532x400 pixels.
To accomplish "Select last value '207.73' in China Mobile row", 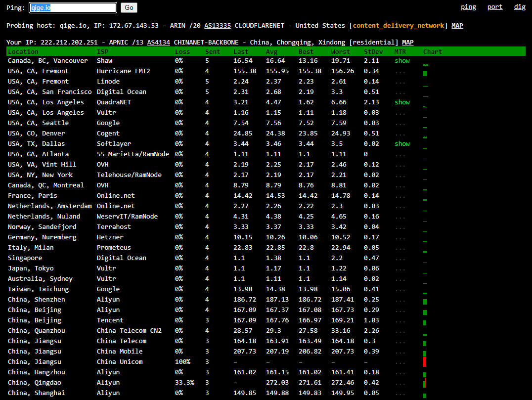I will point(245,352).
